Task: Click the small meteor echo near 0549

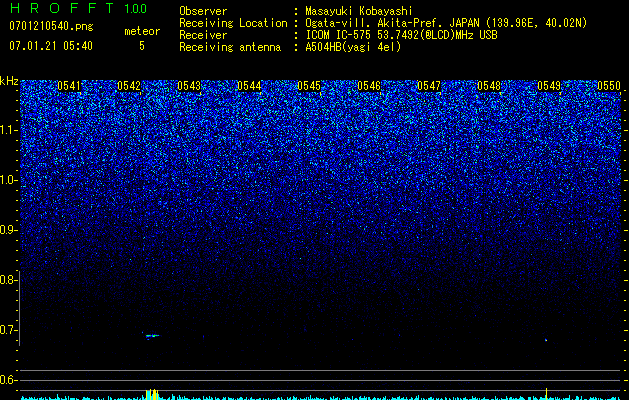Action: click(x=546, y=340)
